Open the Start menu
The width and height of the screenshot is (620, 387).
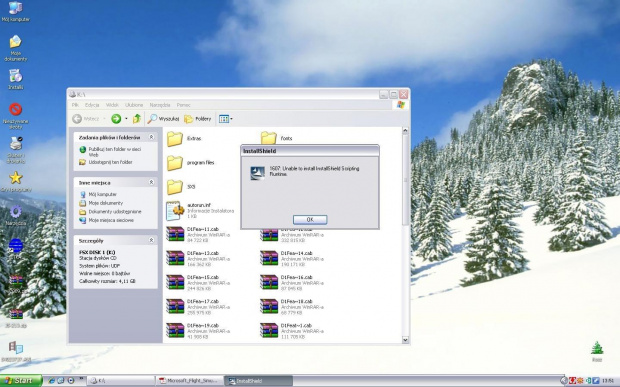coord(20,381)
